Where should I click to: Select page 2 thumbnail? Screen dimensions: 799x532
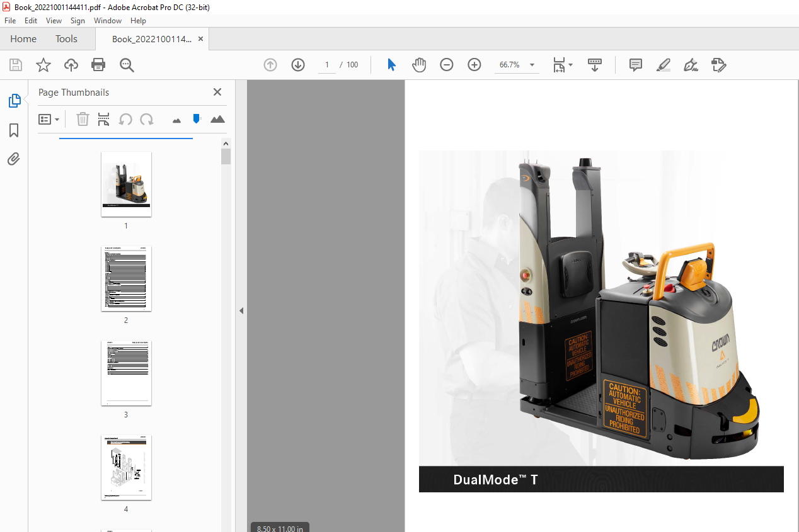click(126, 278)
